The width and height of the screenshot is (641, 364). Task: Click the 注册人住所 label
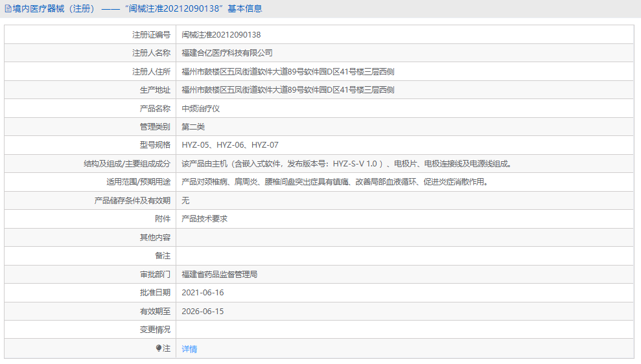coord(151,72)
